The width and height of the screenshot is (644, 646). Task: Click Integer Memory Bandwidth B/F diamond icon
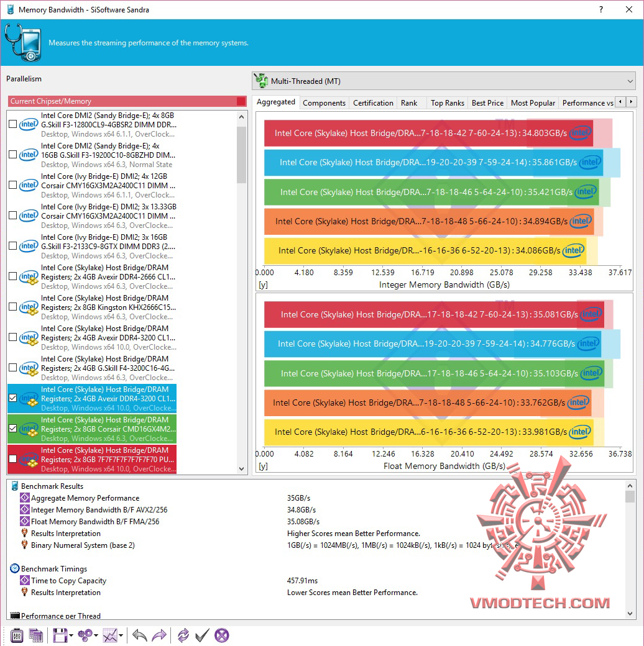(25, 509)
